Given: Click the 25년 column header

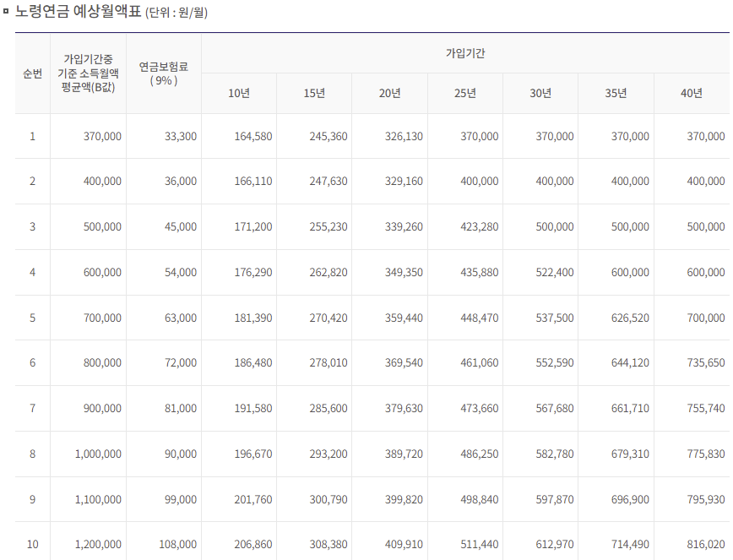Looking at the screenshot, I should (x=465, y=94).
